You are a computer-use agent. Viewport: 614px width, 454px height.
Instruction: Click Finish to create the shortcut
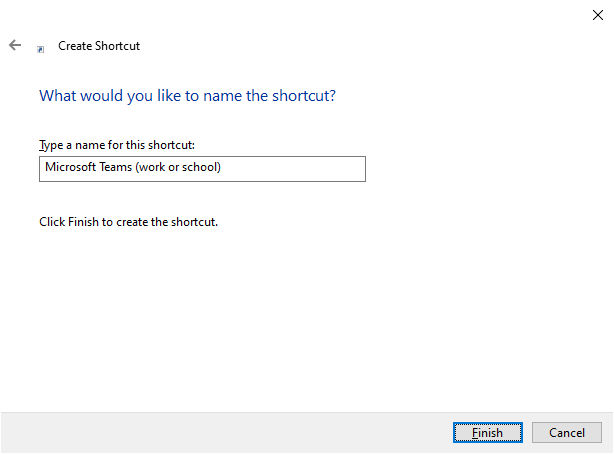pyautogui.click(x=488, y=432)
